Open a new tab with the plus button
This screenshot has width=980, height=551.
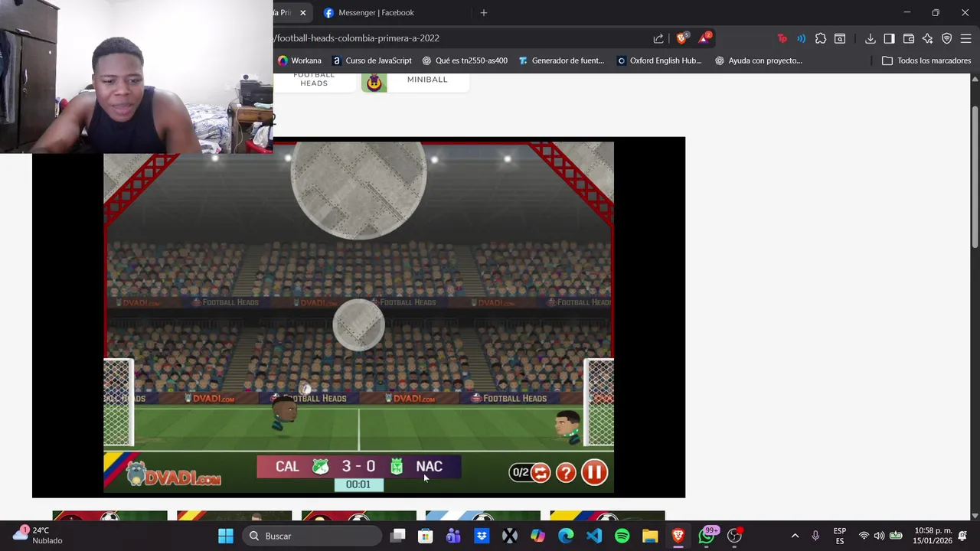click(483, 12)
